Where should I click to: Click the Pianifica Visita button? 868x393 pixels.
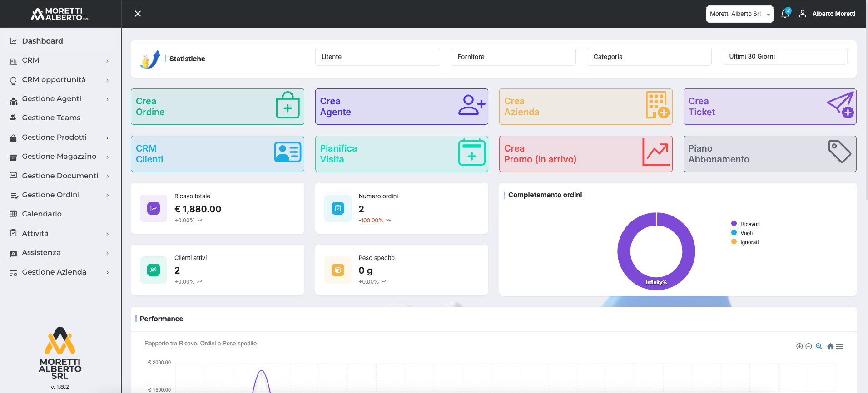click(401, 154)
